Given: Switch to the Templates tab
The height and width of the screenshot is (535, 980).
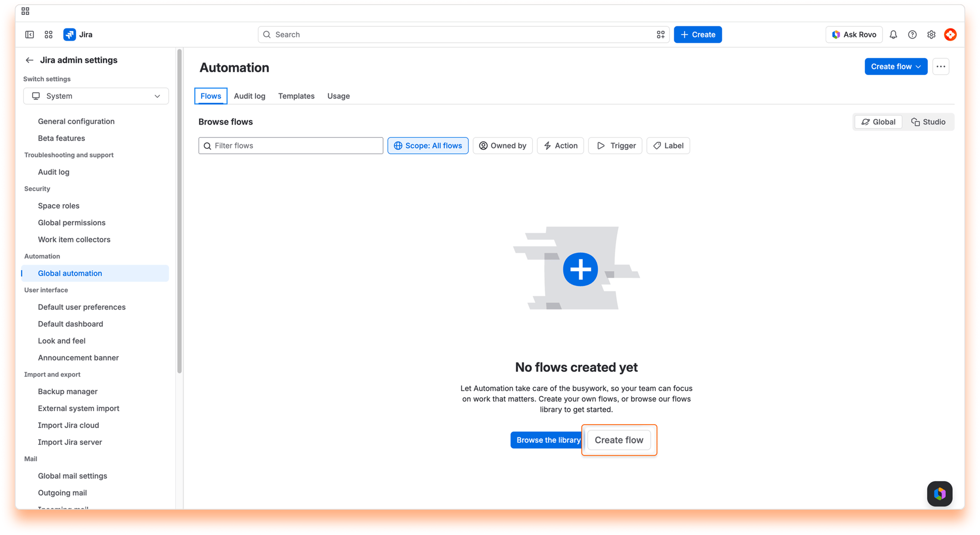Looking at the screenshot, I should click(x=296, y=96).
